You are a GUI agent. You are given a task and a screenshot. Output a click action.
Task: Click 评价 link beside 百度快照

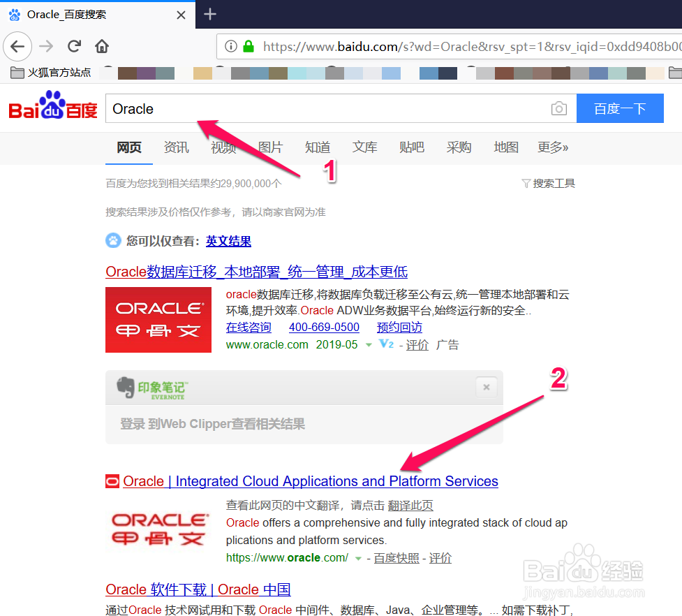pos(440,558)
